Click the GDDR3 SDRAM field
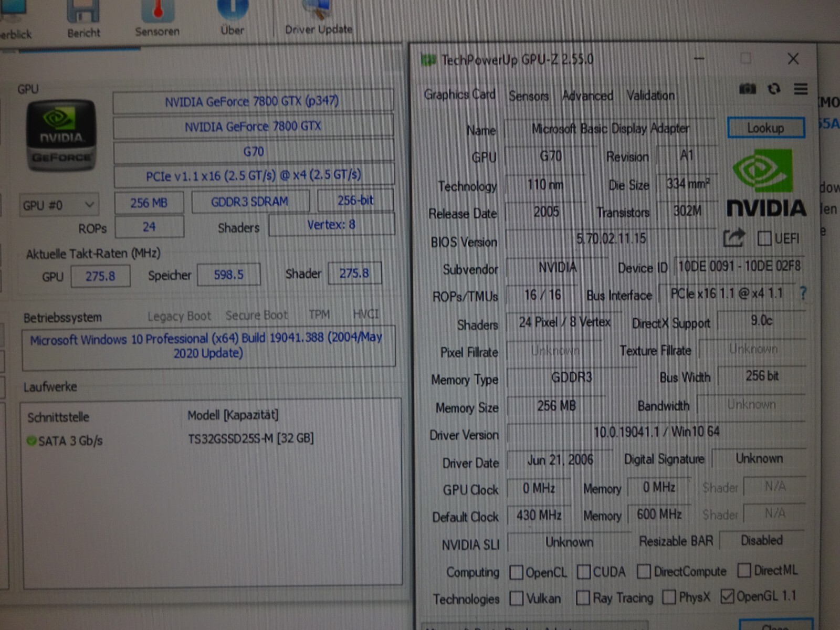 pos(250,202)
